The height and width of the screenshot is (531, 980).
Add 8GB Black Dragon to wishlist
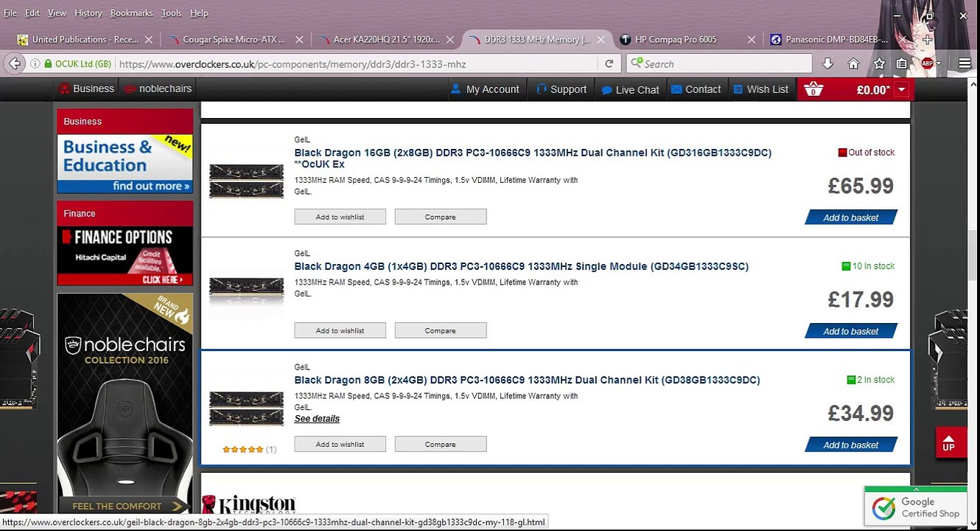[340, 444]
